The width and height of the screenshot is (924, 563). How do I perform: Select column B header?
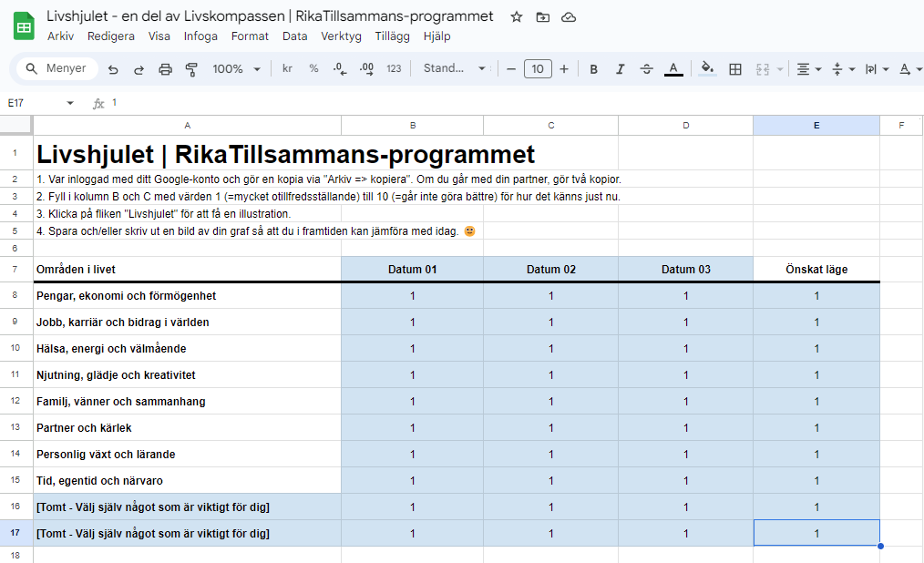click(x=413, y=125)
